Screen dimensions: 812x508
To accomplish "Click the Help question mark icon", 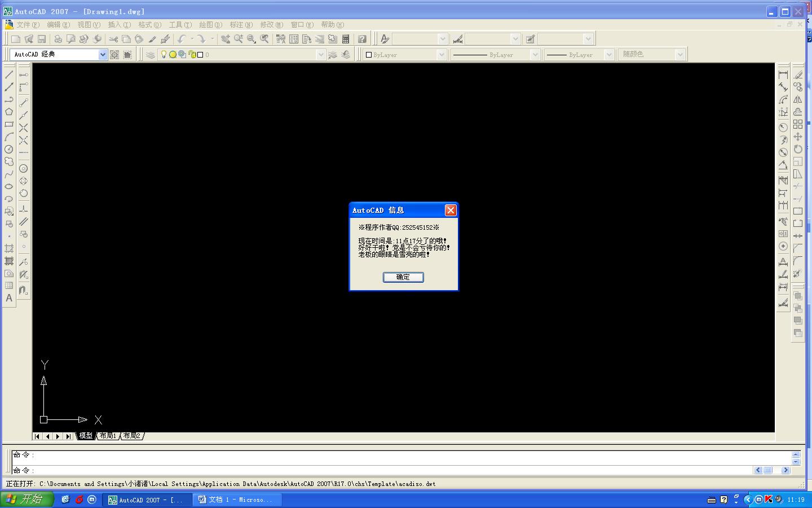I will (362, 39).
